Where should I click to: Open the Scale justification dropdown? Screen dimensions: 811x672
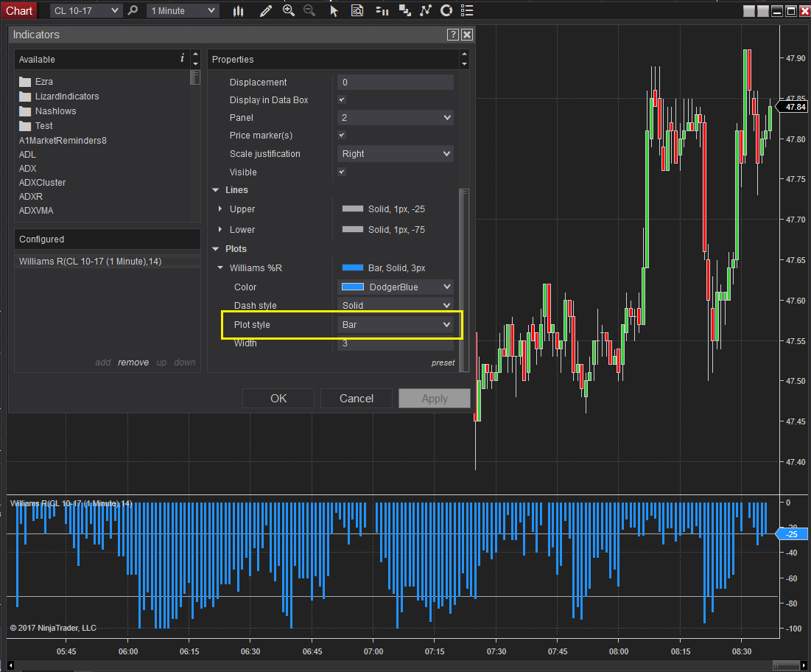tap(396, 154)
